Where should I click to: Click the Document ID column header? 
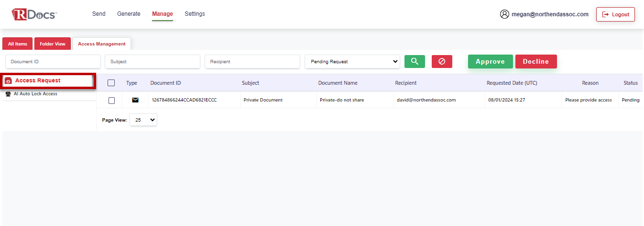coord(165,83)
